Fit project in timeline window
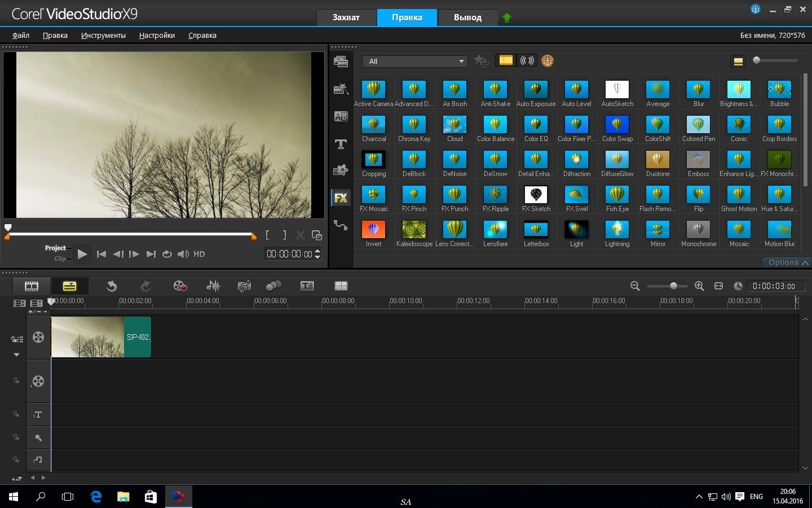812x508 pixels. 718,286
